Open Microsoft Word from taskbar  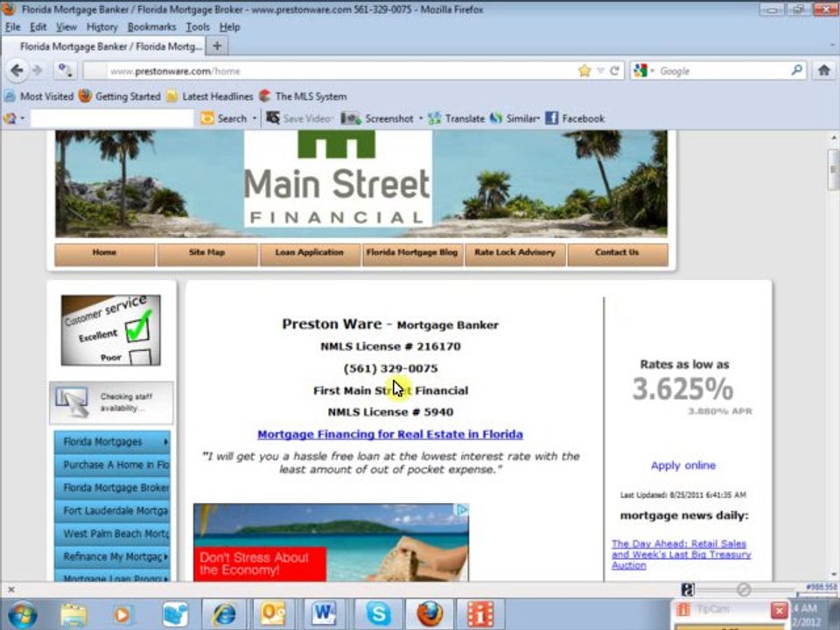pyautogui.click(x=324, y=614)
